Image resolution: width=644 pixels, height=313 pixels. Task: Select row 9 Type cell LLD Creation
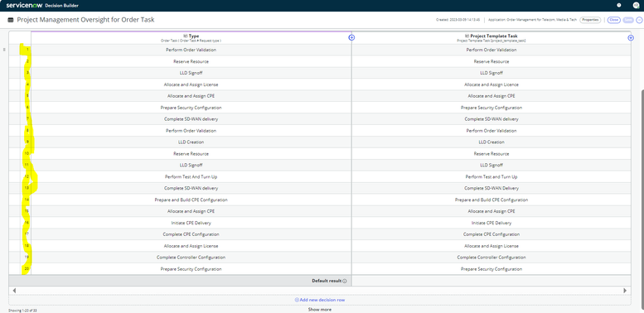pos(191,142)
